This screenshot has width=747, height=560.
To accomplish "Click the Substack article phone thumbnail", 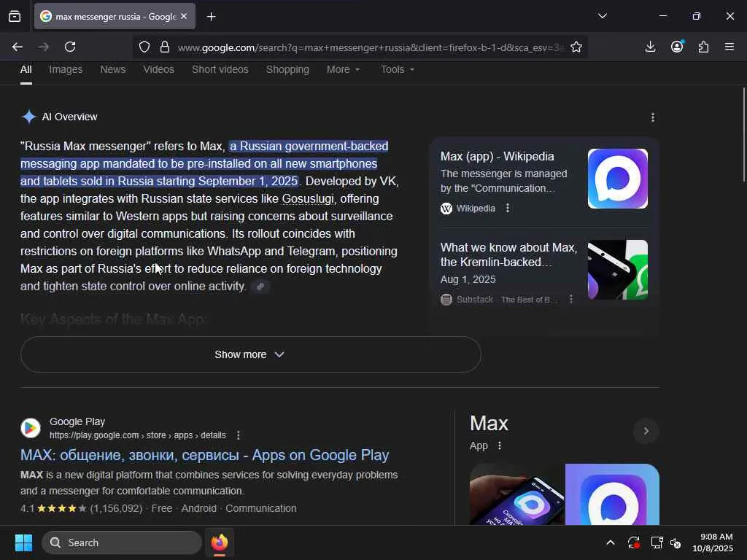I will point(617,270).
